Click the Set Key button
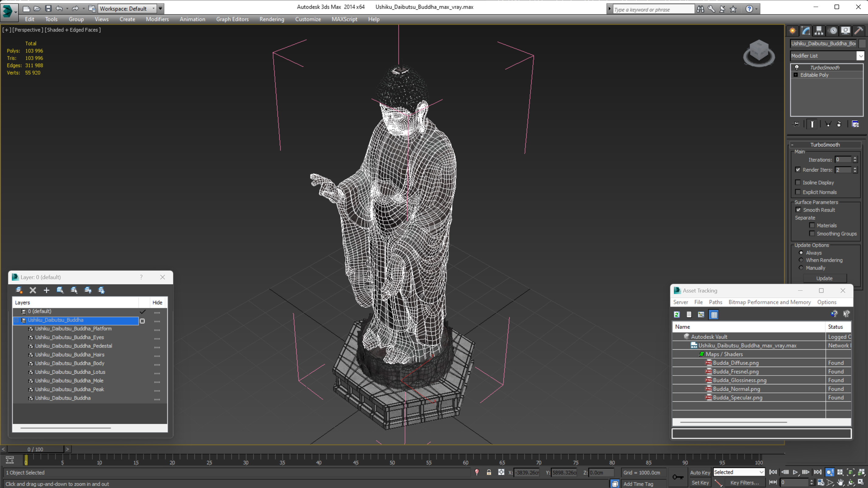Screen dimensions: 868x488 700,483
